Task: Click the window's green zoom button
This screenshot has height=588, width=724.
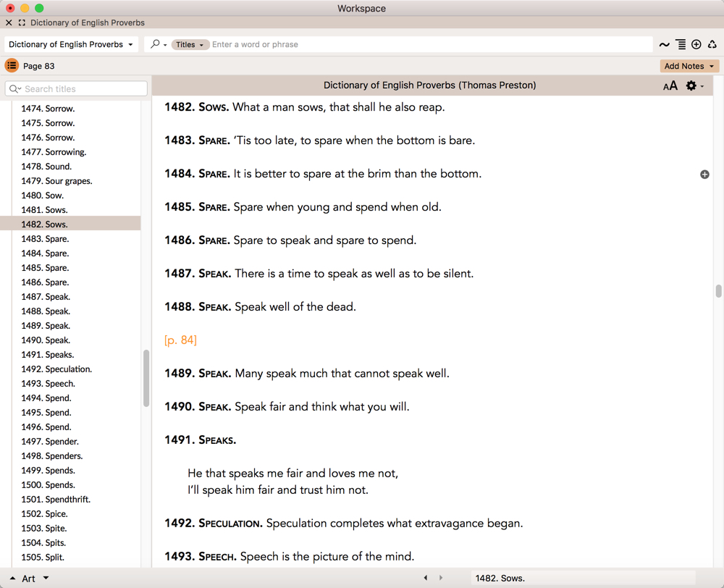Action: click(39, 8)
